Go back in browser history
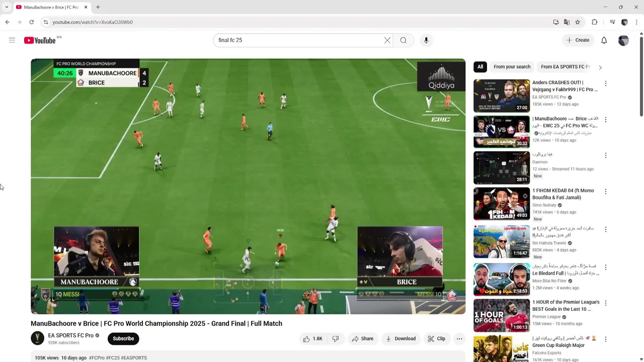Image resolution: width=644 pixels, height=362 pixels. 8,22
